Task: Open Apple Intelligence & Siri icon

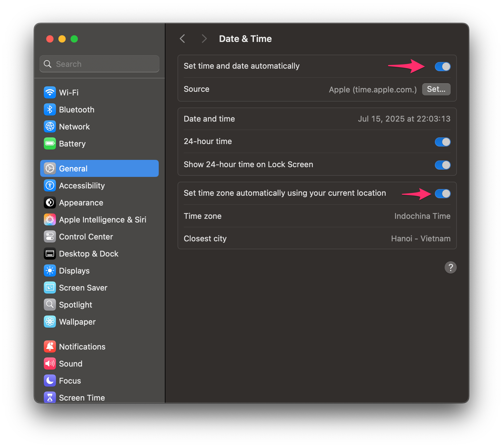Action: pos(50,219)
